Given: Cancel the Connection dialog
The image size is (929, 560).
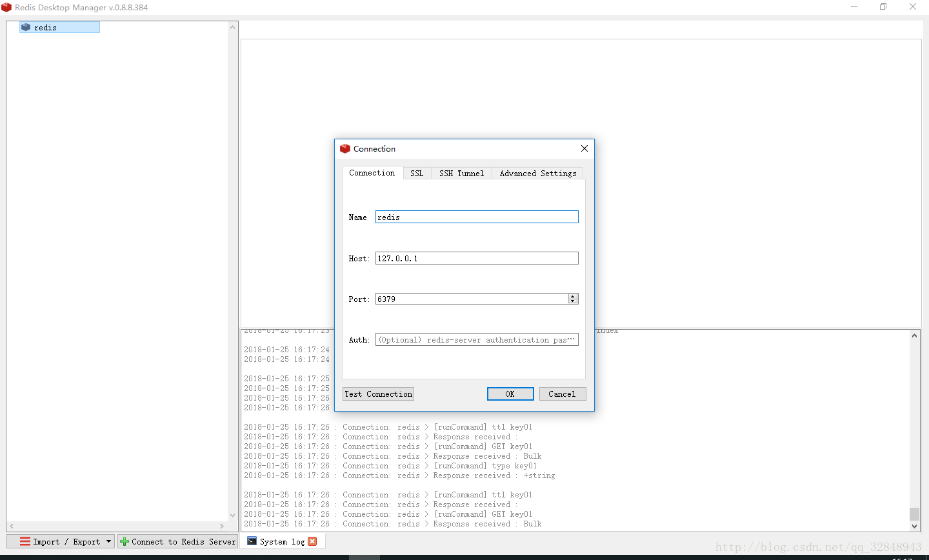Looking at the screenshot, I should (563, 394).
